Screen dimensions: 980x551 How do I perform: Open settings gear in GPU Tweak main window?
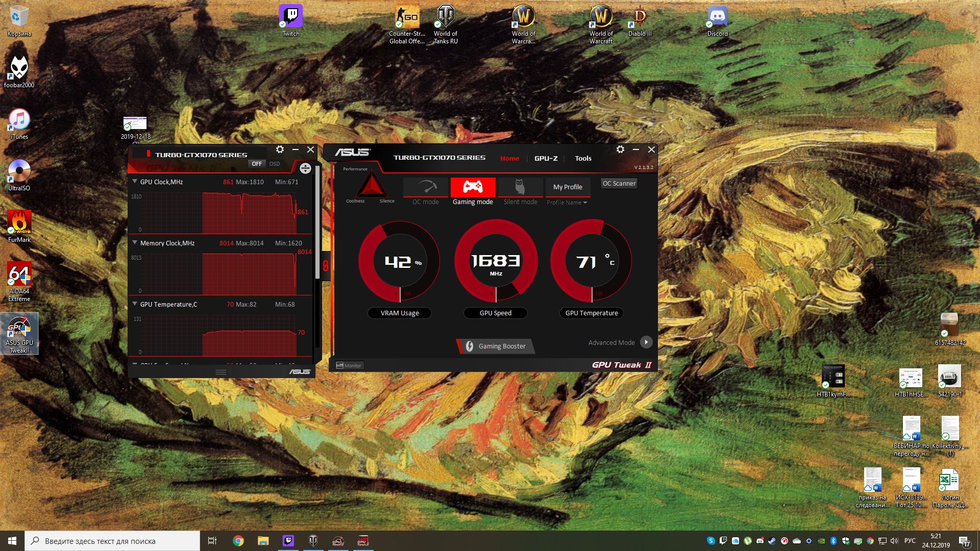(x=620, y=149)
